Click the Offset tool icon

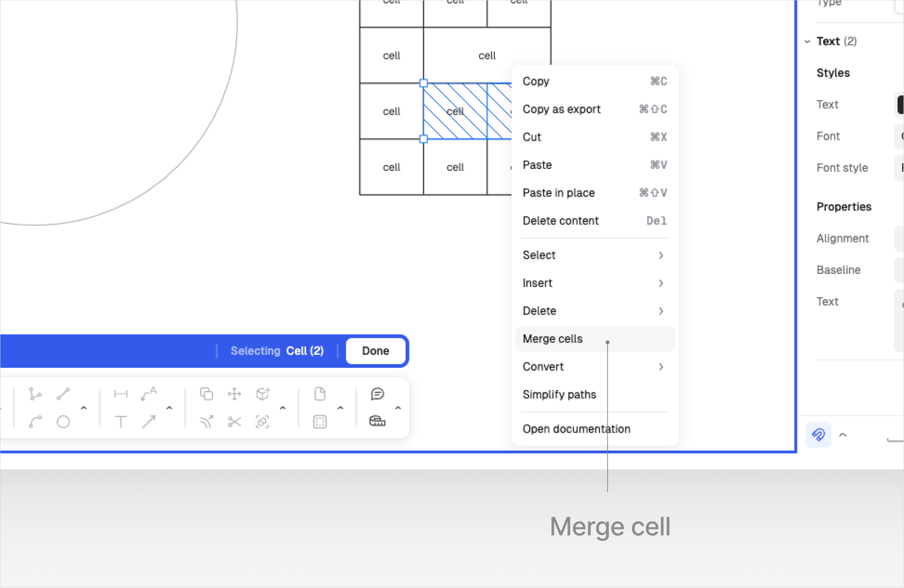point(206,422)
